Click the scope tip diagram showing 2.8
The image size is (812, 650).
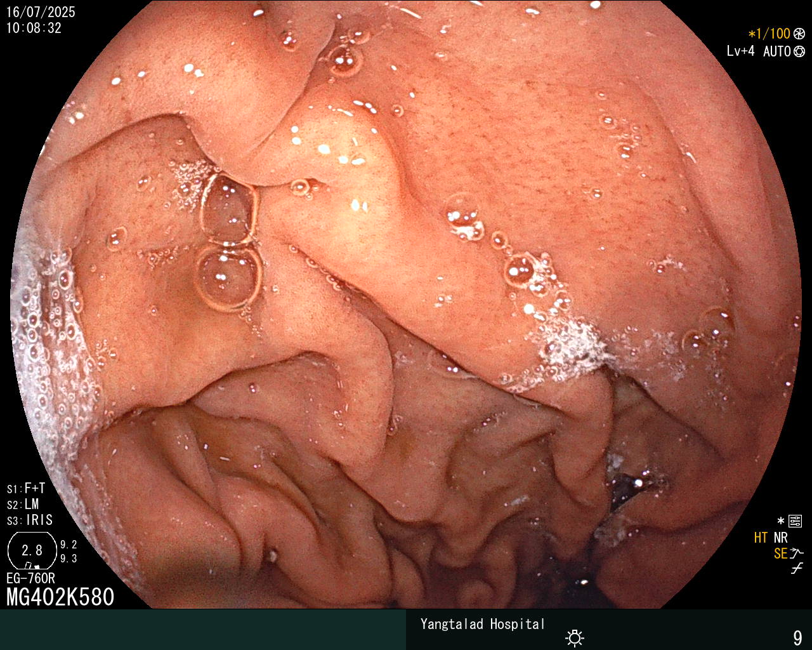pyautogui.click(x=32, y=550)
